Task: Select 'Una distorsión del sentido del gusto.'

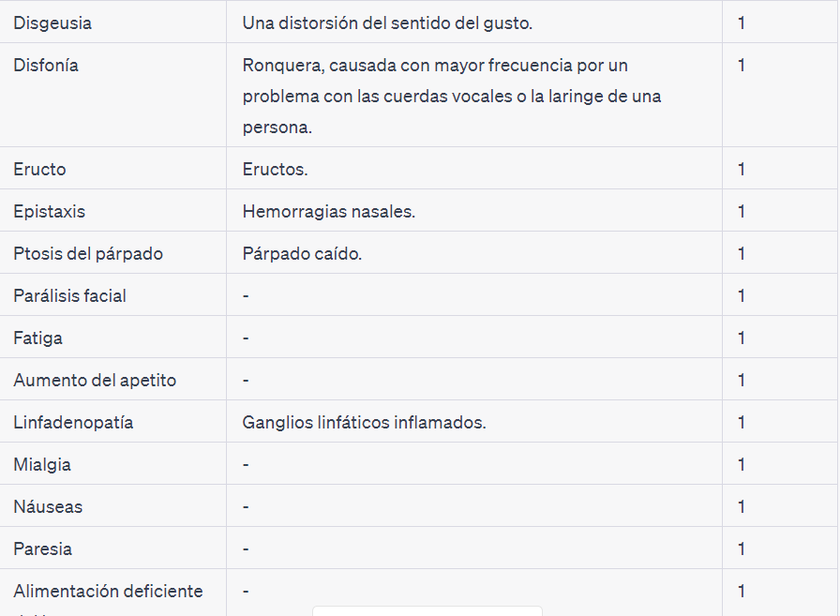Action: click(x=387, y=23)
